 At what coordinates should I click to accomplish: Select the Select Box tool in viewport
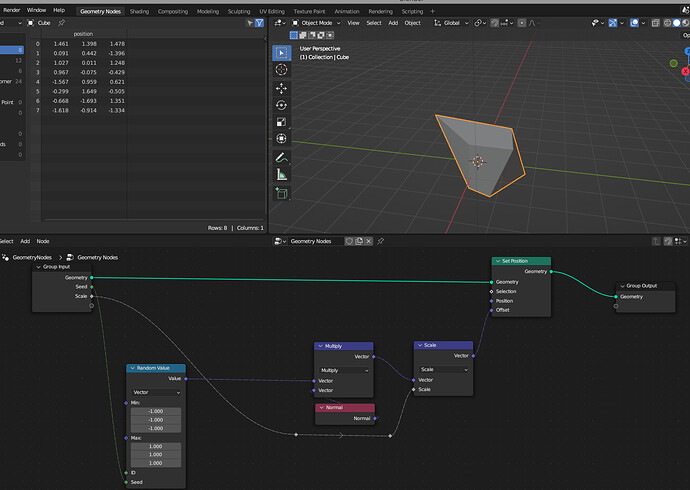click(282, 53)
